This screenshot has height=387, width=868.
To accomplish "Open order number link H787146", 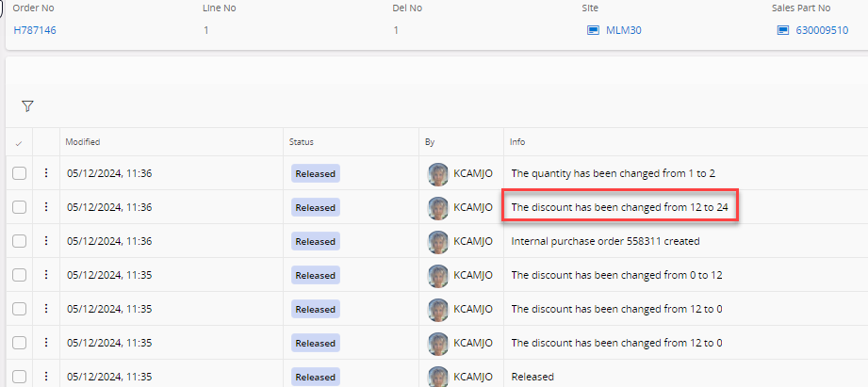I will point(35,30).
